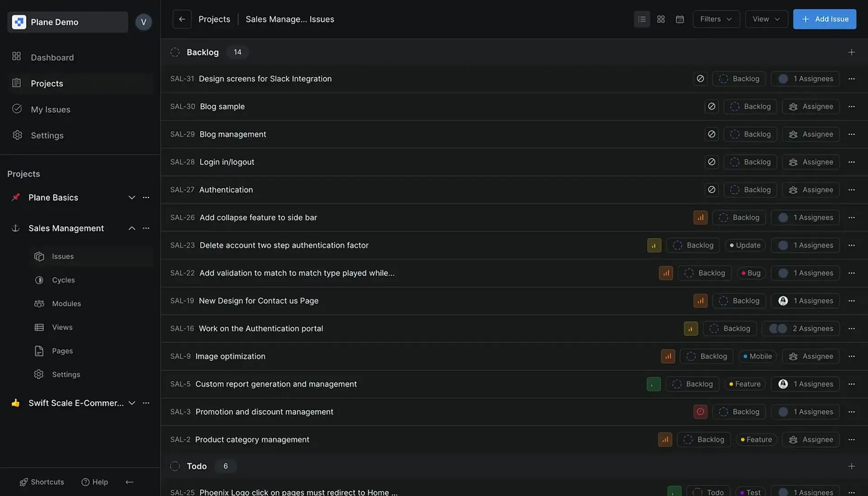Click plus icon in Backlog header
This screenshot has height=496, width=868.
[851, 52]
